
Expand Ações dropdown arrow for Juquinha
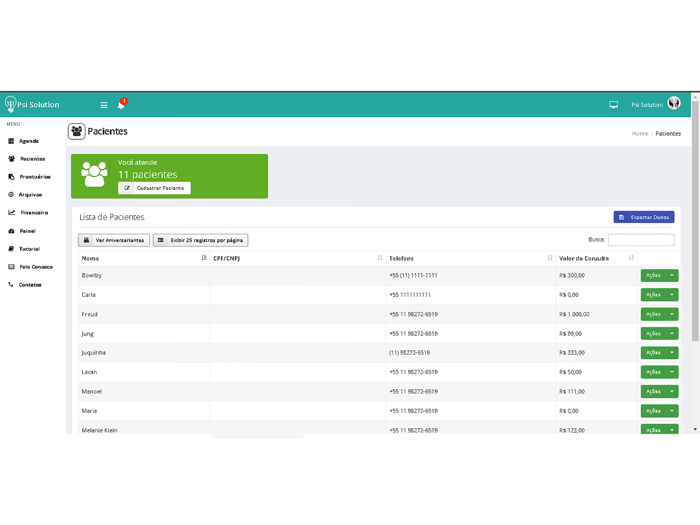pos(672,353)
